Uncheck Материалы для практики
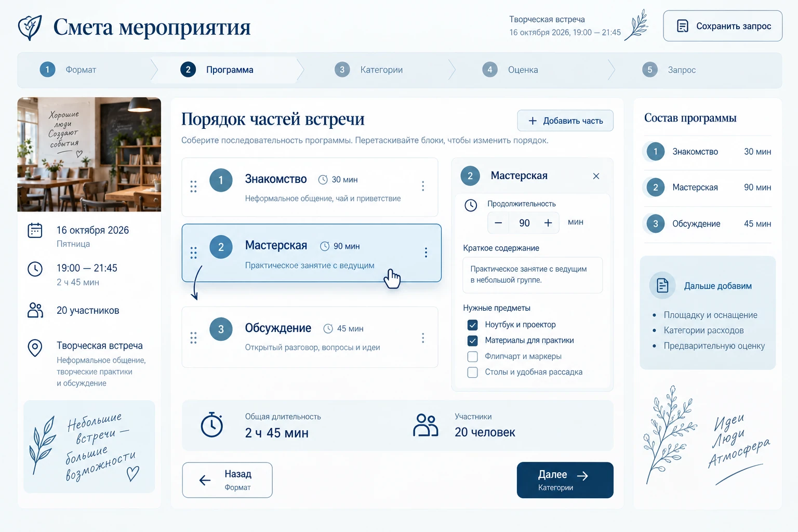This screenshot has width=798, height=532. (473, 341)
